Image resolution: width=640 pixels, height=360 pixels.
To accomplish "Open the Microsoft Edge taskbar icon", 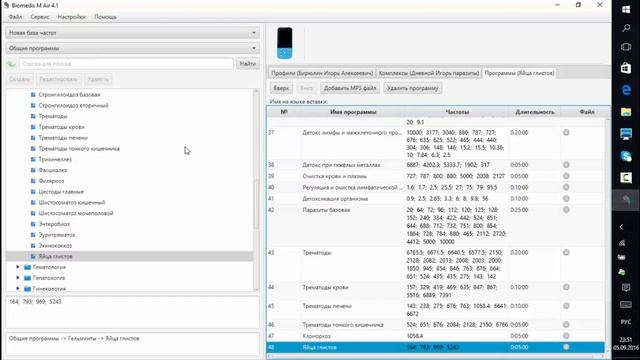I will click(626, 90).
